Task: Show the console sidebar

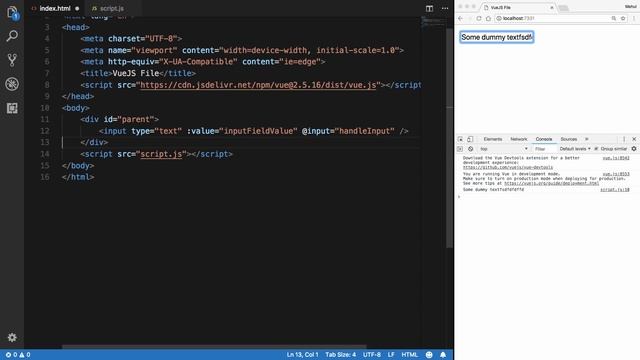Action: point(460,149)
